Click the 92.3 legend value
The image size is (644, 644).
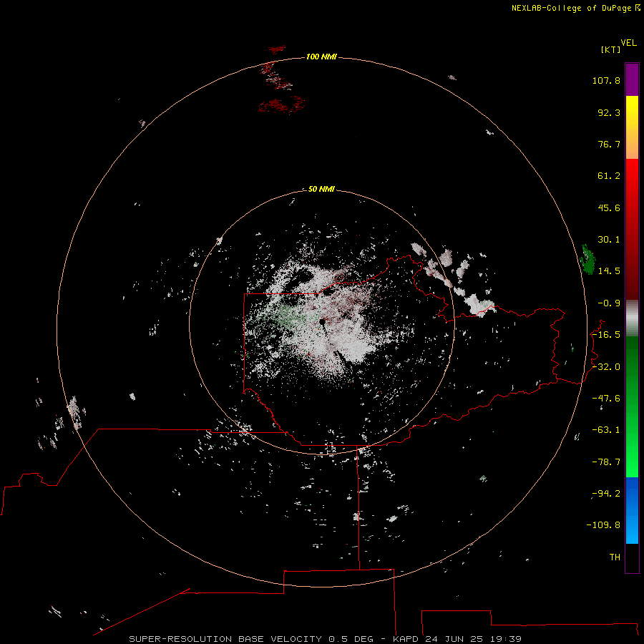point(609,112)
